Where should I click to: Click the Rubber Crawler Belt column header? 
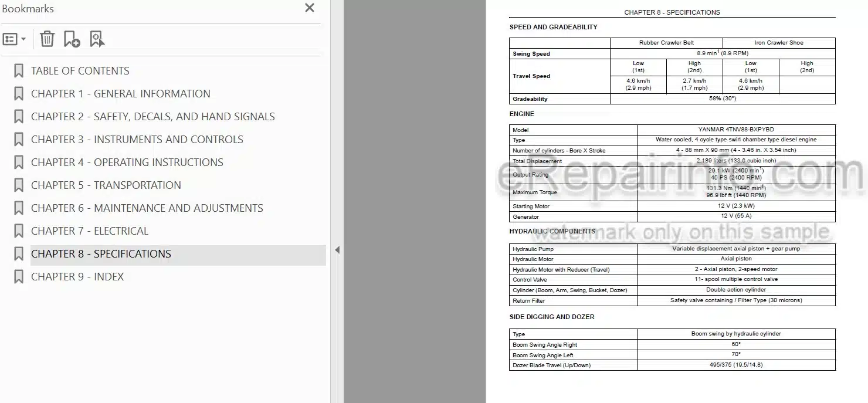tap(666, 43)
